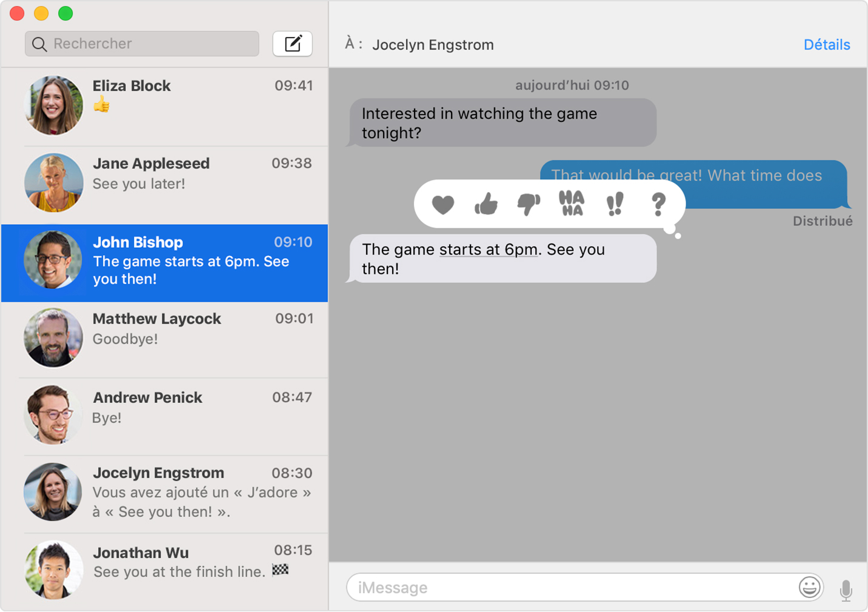Viewport: 868px width, 612px height.
Task: Click "The game starts at 6pm" message bubble
Action: (x=502, y=259)
